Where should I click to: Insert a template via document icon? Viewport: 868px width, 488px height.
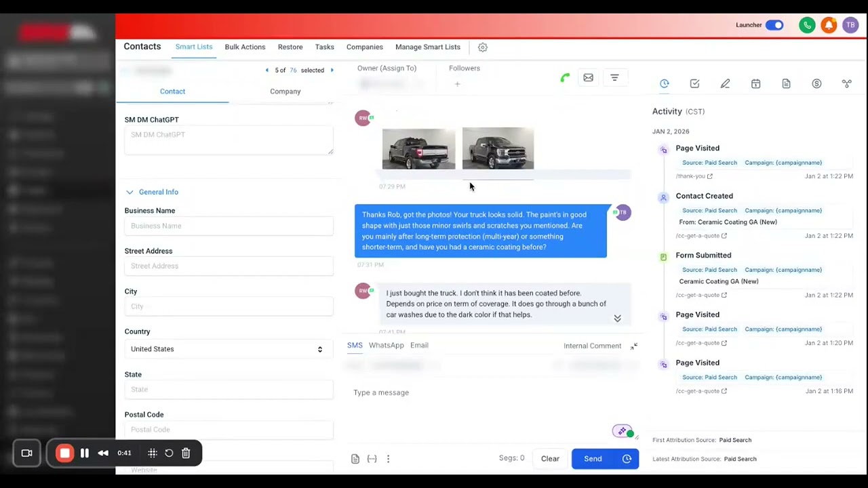(355, 459)
